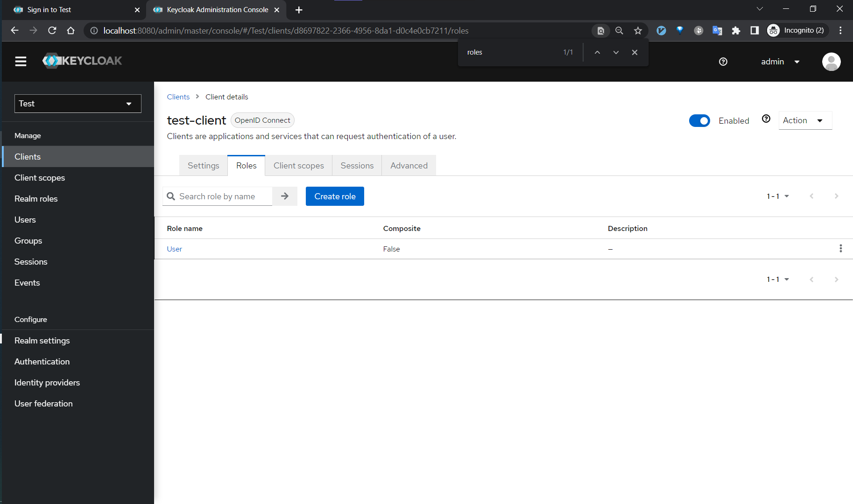Open the Action dropdown
This screenshot has width=853, height=504.
805,120
